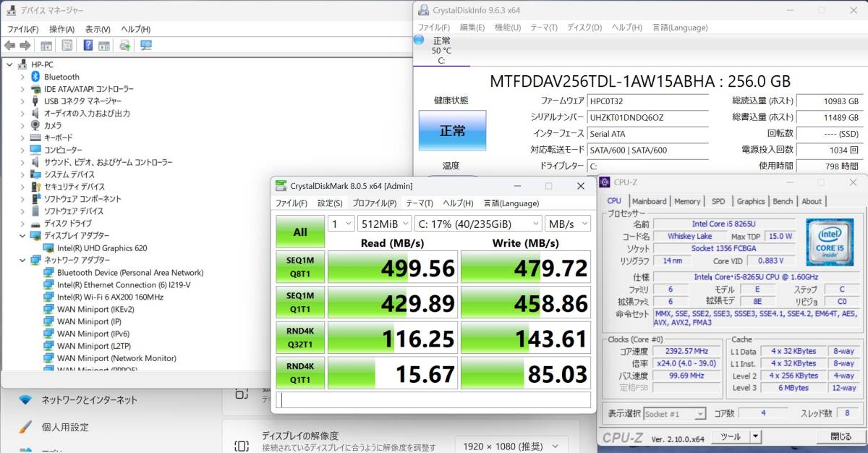868x453 pixels.
Task: Expand the IDE ATA/ATAPI コントローラー node
Action: 22,89
